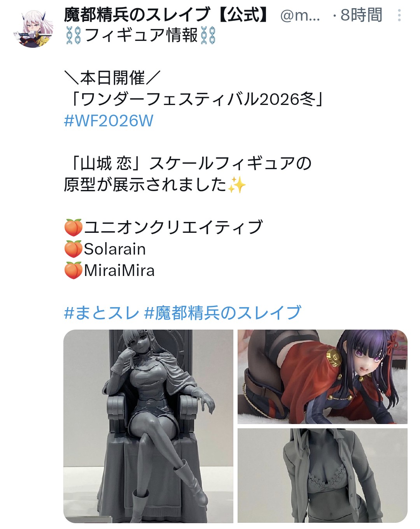Viewport: 420px width, 529px height.
Task: Tap the chain emoji before フィギュア情報
Action: [x=73, y=35]
